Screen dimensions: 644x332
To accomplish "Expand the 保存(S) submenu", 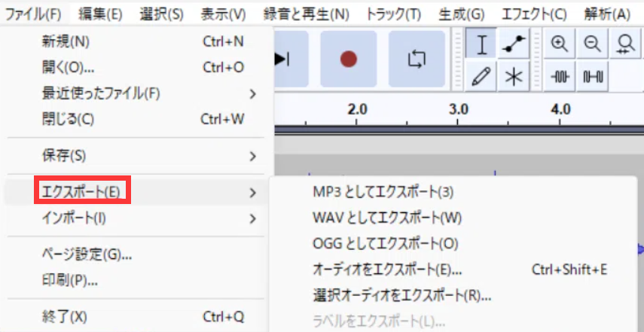I will click(x=136, y=156).
